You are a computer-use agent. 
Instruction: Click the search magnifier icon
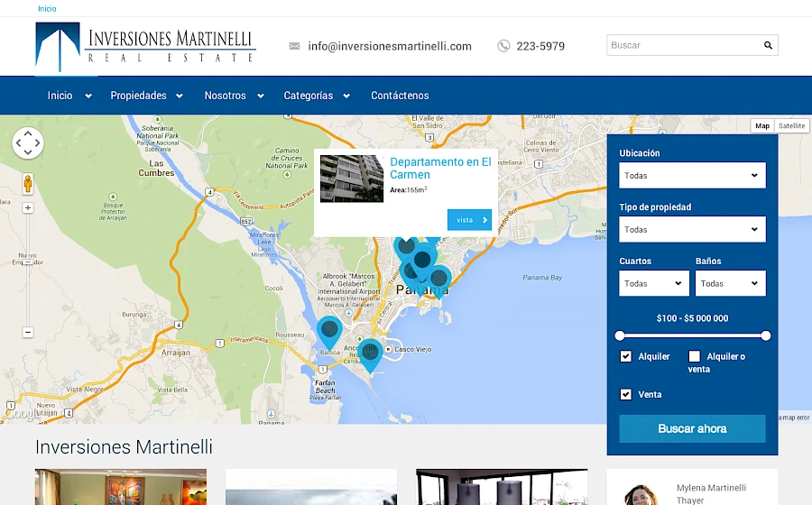pyautogui.click(x=768, y=45)
